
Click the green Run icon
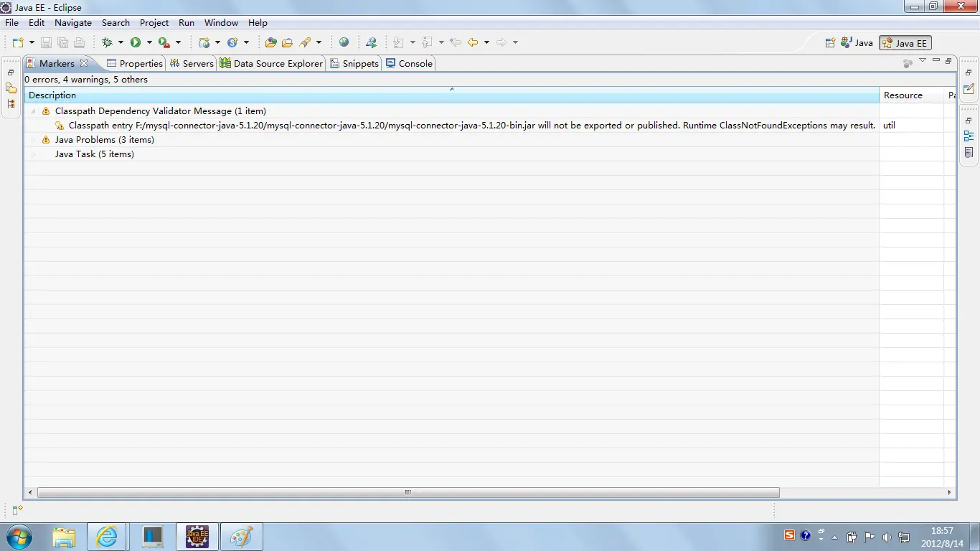[136, 43]
